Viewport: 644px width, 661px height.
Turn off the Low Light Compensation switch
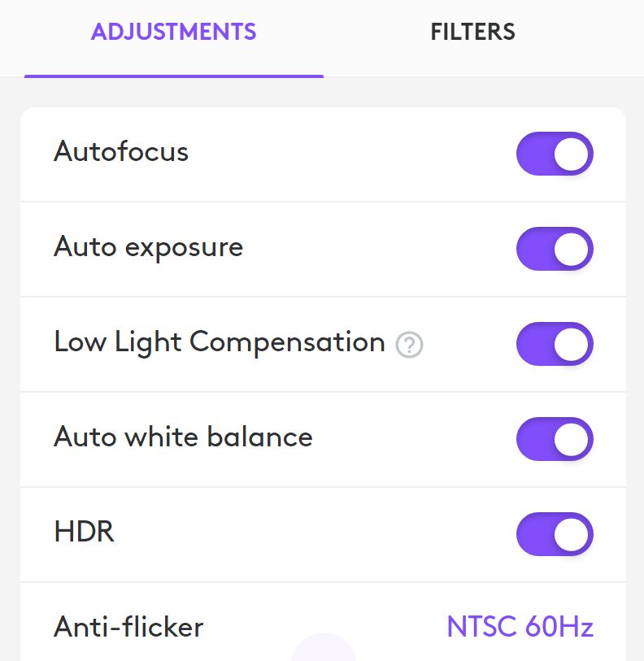555,344
